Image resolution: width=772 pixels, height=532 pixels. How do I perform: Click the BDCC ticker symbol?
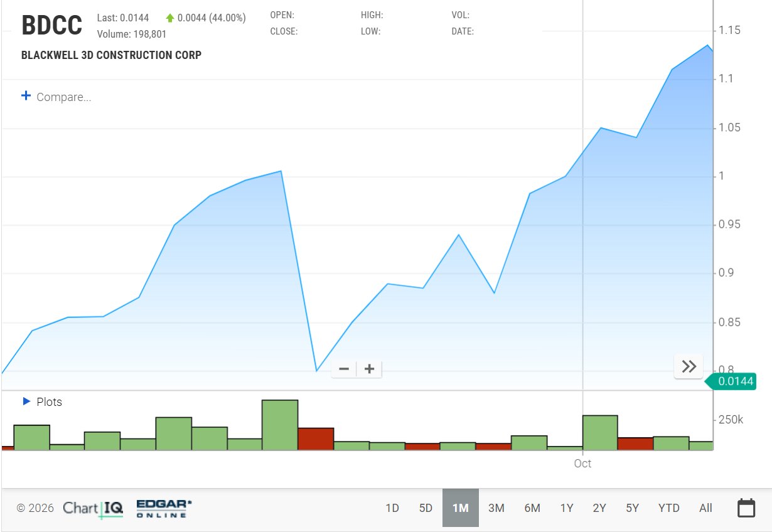click(x=51, y=25)
